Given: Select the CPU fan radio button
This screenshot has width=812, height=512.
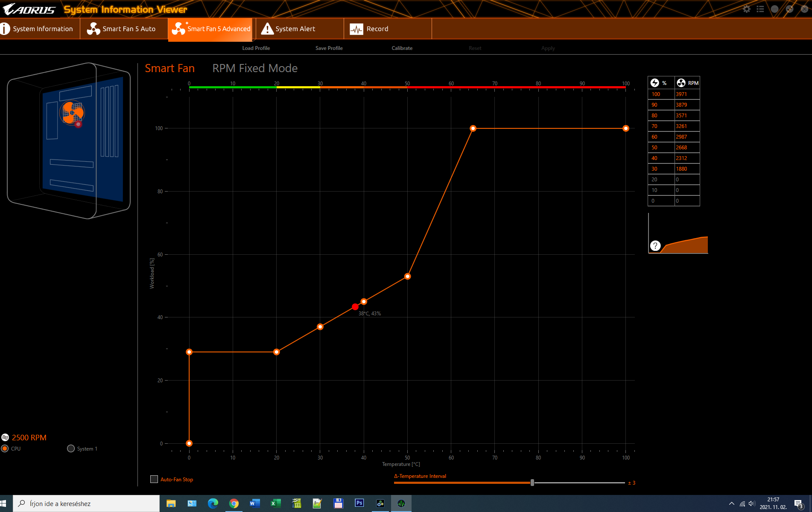Looking at the screenshot, I should (x=5, y=448).
